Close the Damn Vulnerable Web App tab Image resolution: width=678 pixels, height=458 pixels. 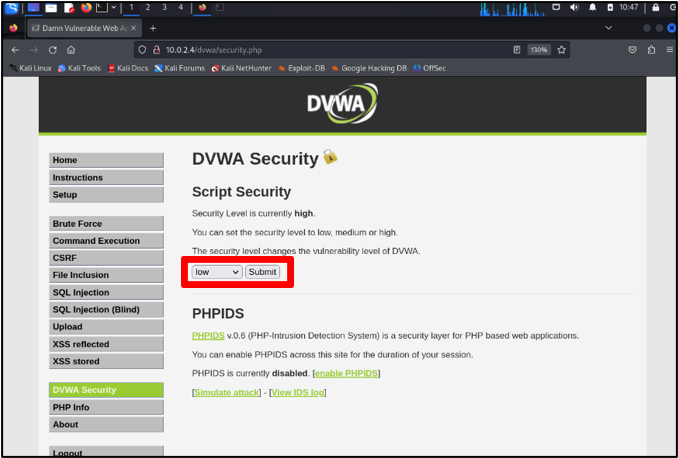[x=133, y=28]
